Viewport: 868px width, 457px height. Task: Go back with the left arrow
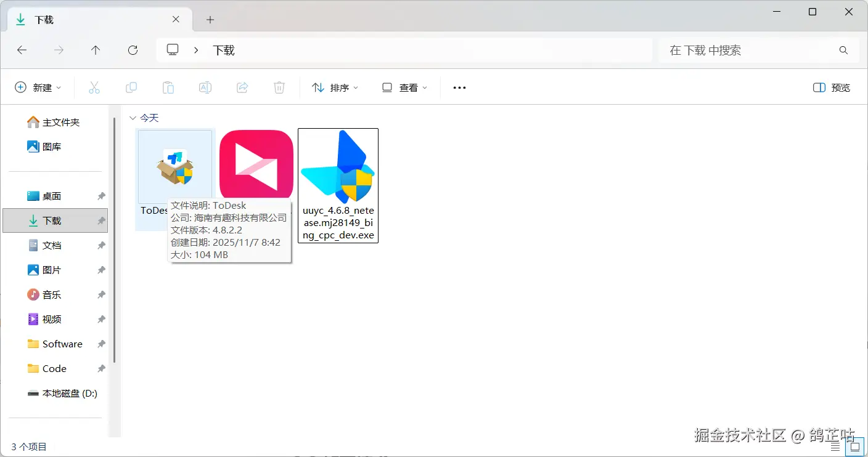(22, 51)
